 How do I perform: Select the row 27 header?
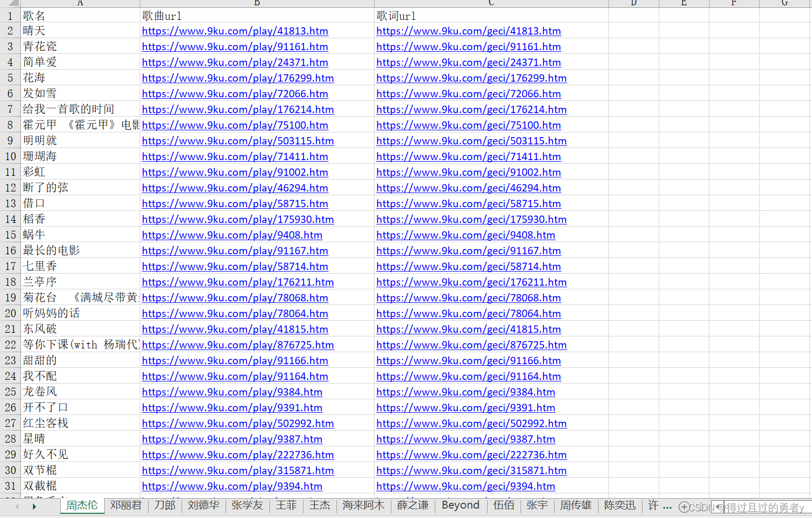tap(10, 423)
